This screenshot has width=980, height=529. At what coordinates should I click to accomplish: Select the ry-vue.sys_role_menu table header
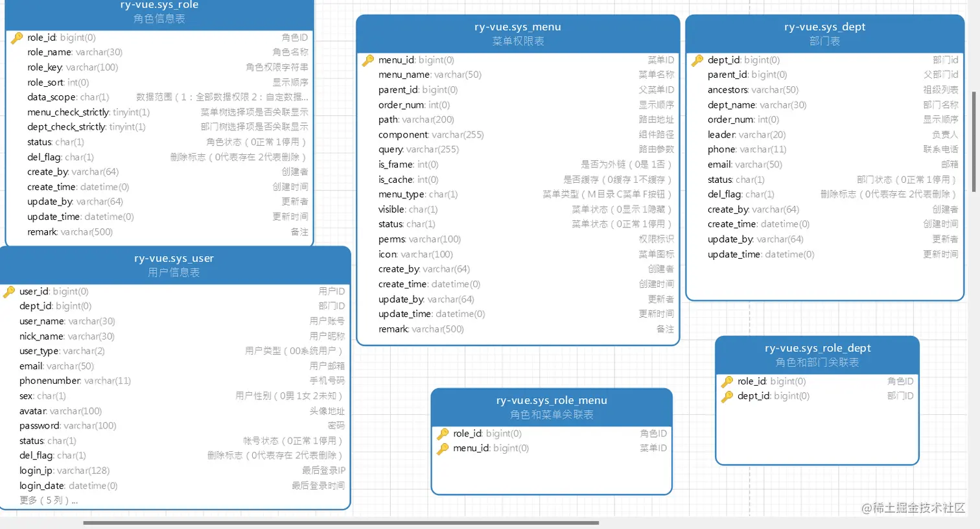(x=552, y=406)
